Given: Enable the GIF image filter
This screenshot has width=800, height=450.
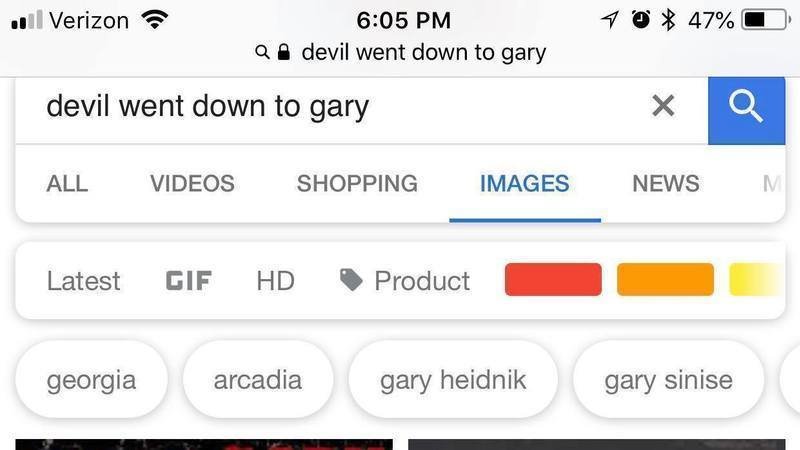Looking at the screenshot, I should pos(189,281).
